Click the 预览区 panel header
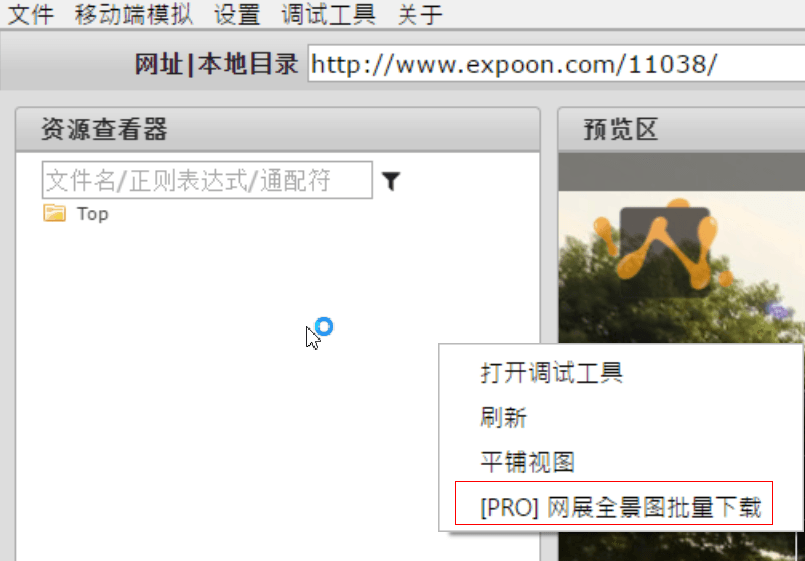 [682, 129]
